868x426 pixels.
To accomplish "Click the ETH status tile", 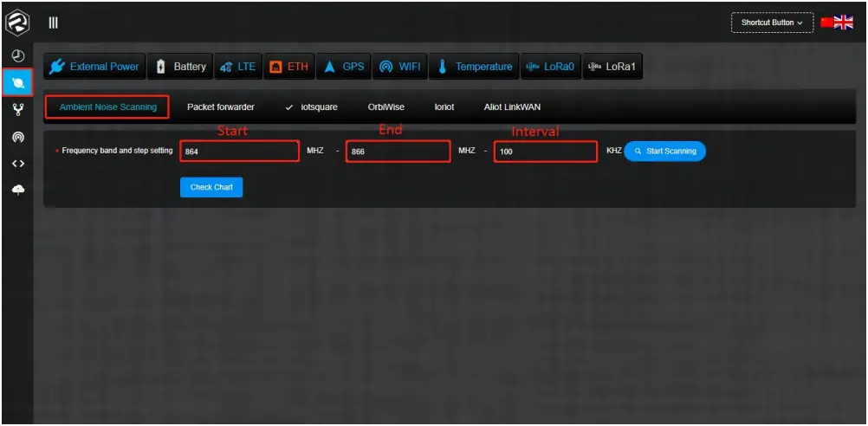I will tap(289, 67).
